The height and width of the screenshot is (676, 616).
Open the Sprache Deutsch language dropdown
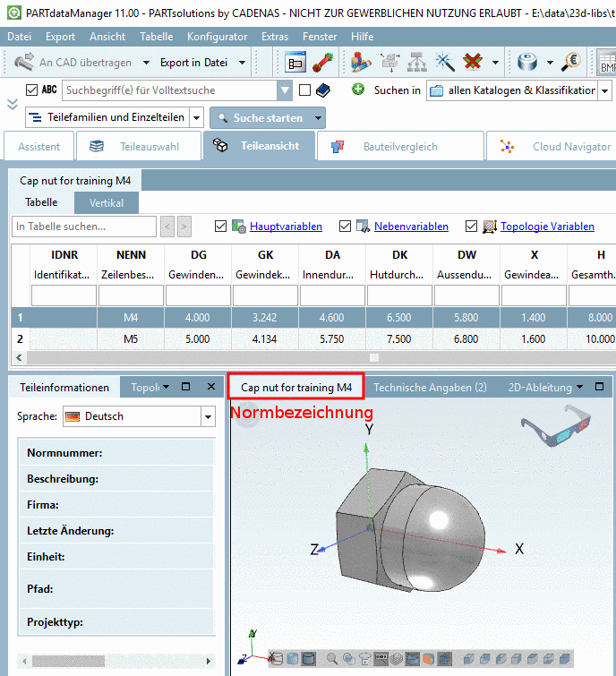[x=208, y=416]
